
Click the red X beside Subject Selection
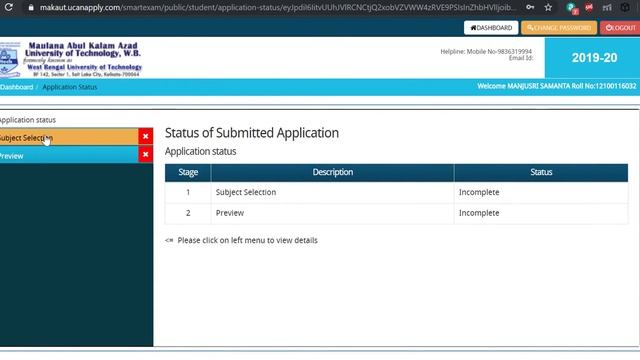[x=145, y=136]
